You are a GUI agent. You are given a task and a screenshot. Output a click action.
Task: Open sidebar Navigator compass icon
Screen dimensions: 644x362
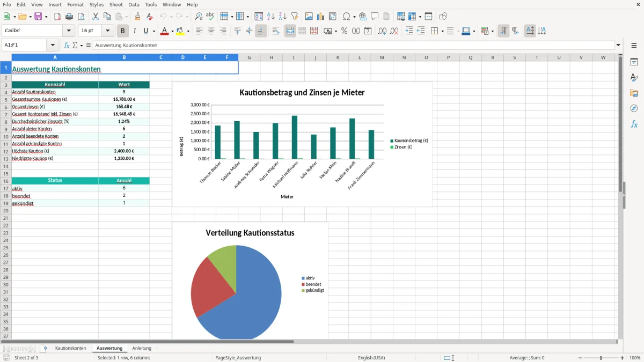pos(634,109)
